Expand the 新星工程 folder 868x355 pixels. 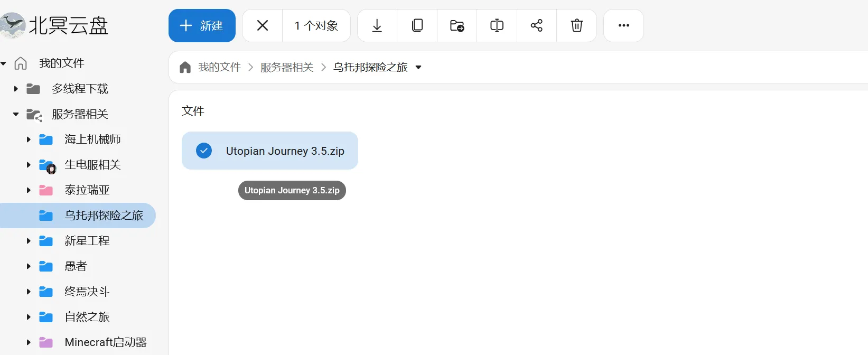point(29,241)
